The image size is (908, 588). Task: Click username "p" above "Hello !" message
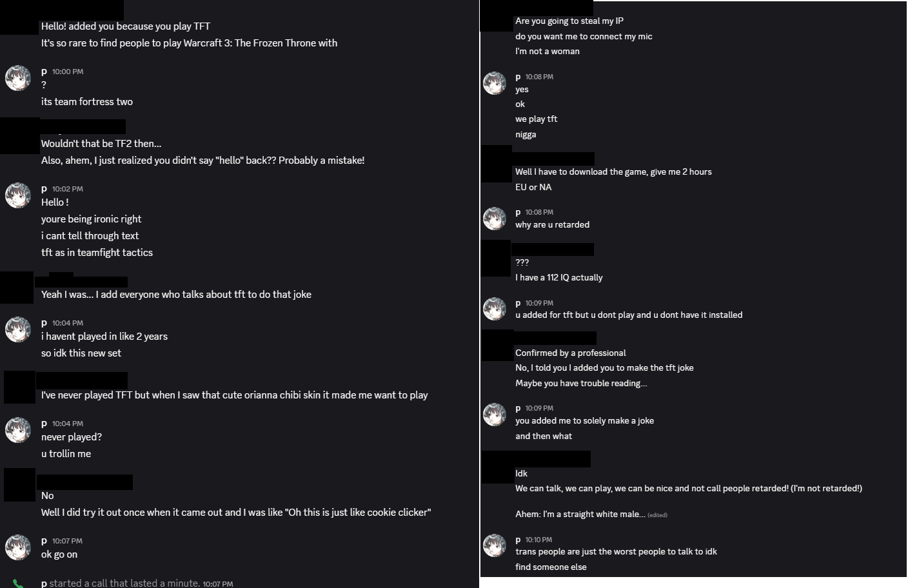point(44,189)
